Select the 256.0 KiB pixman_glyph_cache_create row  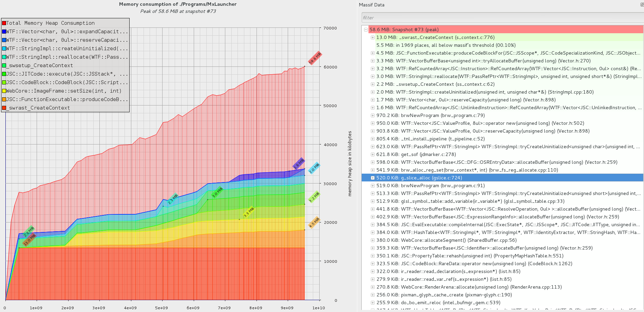[444, 295]
